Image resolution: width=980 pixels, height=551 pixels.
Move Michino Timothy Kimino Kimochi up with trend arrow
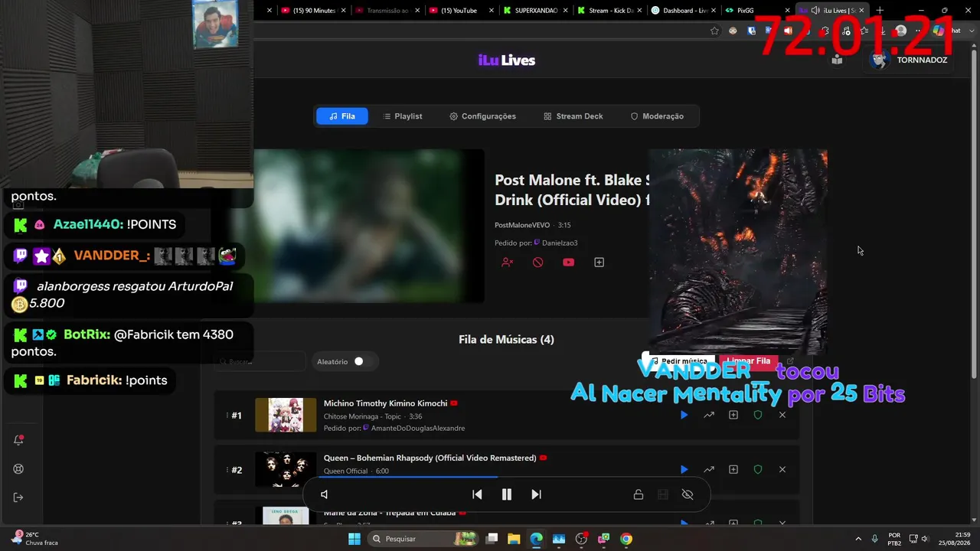[709, 415]
